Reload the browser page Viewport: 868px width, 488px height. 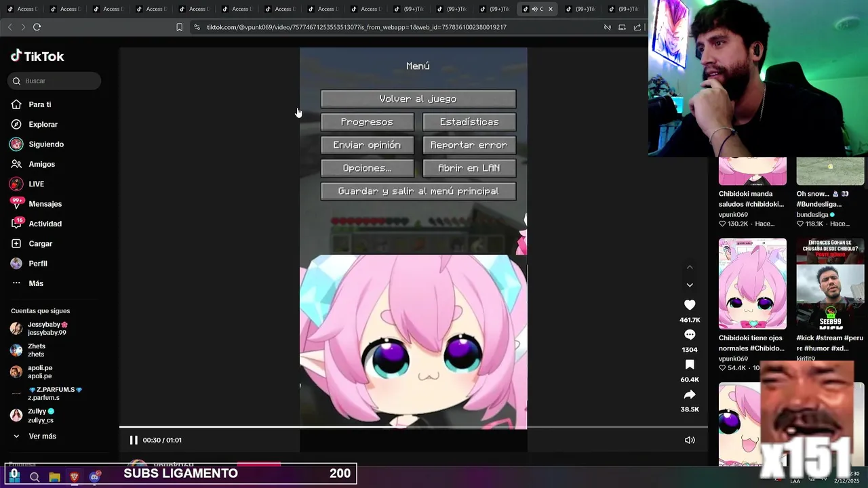point(37,27)
